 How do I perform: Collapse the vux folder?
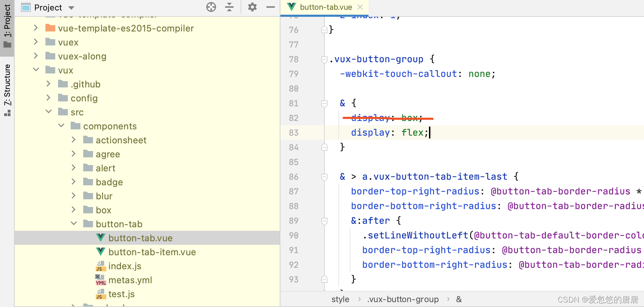pos(36,70)
